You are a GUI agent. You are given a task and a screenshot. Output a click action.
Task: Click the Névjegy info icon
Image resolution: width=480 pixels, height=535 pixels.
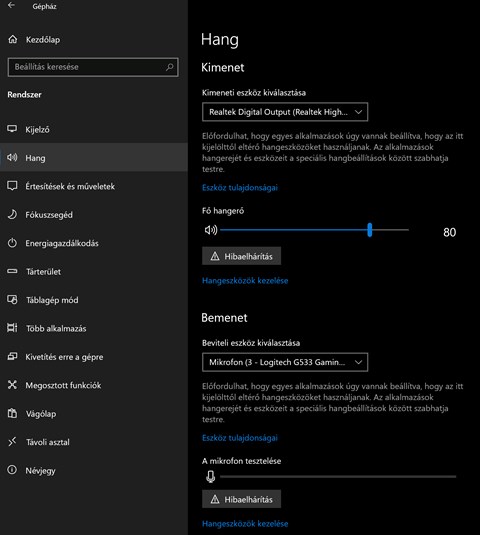12,470
